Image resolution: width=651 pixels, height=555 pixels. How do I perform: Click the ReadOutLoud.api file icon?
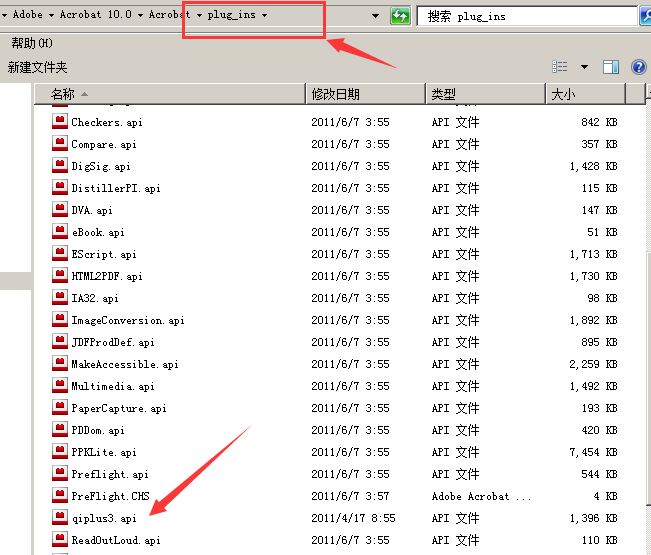pos(60,540)
